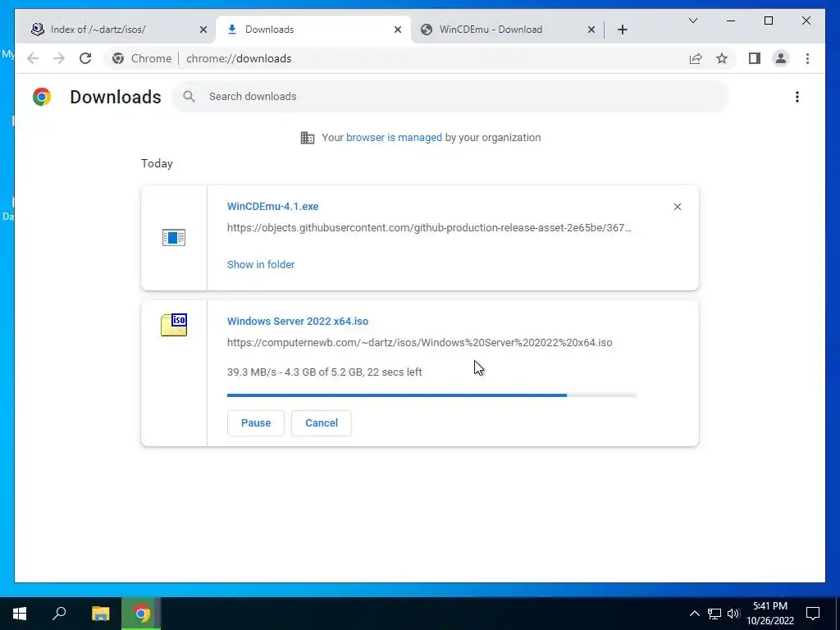This screenshot has height=630, width=840.
Task: Click the download speed status text
Action: (x=325, y=372)
